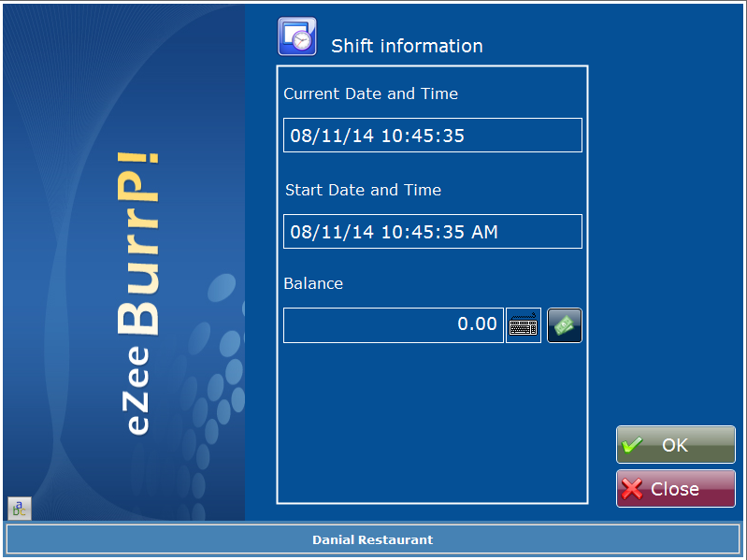Click the Balance label
This screenshot has height=560, width=747.
click(x=313, y=283)
